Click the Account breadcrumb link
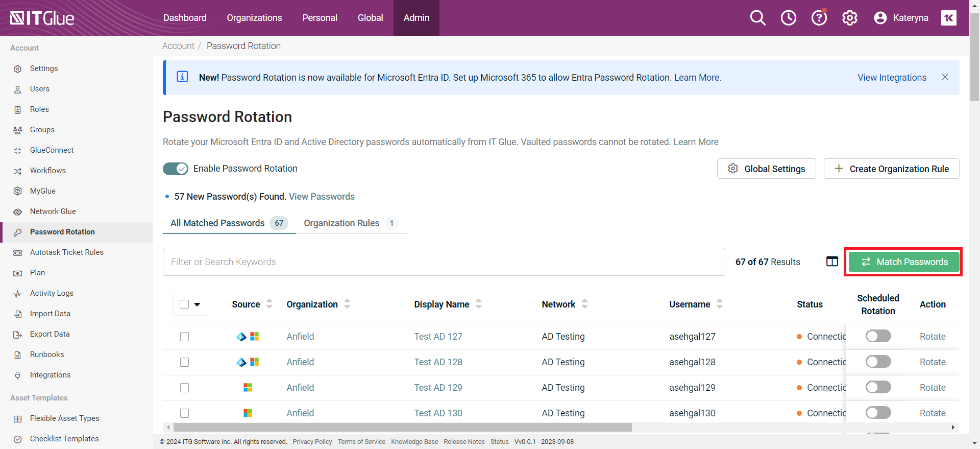 [178, 46]
